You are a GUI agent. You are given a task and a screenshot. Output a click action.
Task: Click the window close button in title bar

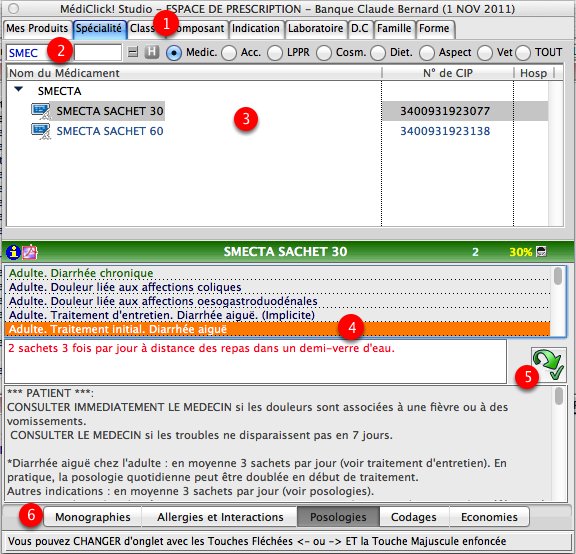coord(14,8)
